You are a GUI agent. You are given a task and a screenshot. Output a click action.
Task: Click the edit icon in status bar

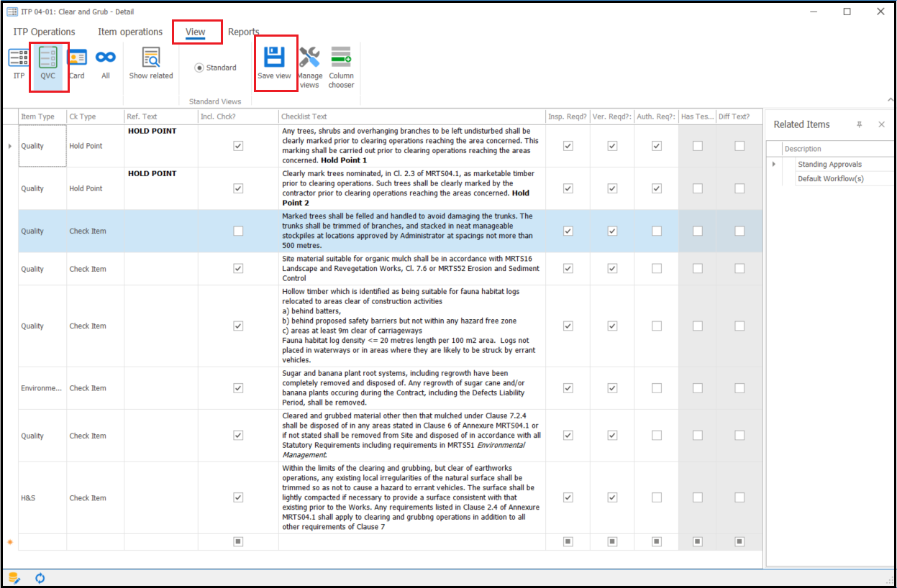pyautogui.click(x=14, y=578)
